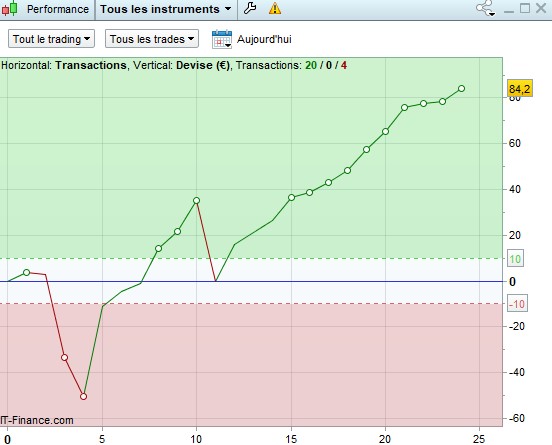Click the -40 value on vertical axis
This screenshot has width=552, height=445.
(x=517, y=372)
